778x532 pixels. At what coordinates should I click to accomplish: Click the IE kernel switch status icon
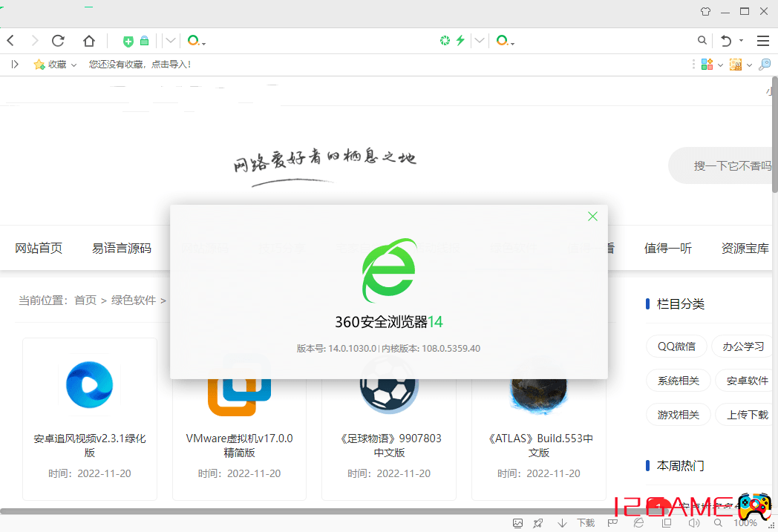pos(639,523)
